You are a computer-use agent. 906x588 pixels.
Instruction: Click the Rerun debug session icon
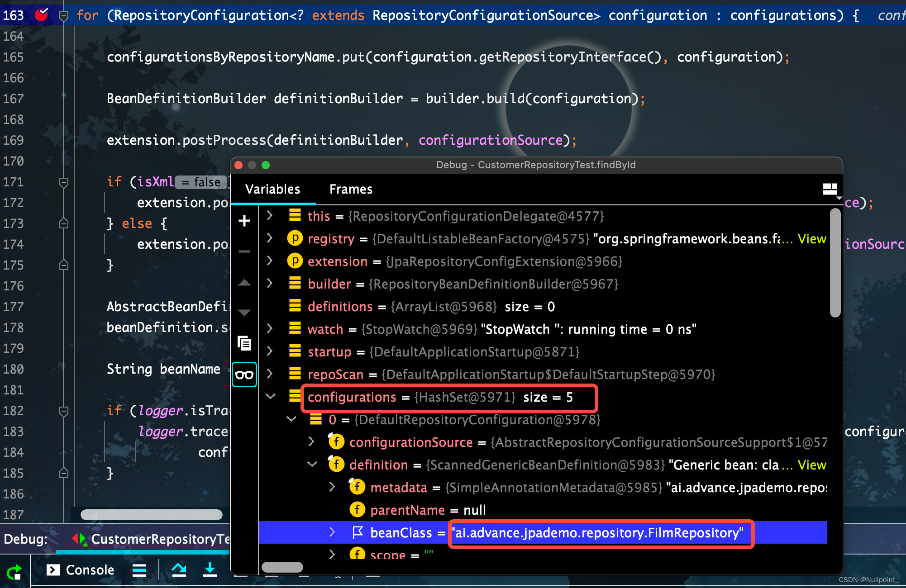coord(14,572)
